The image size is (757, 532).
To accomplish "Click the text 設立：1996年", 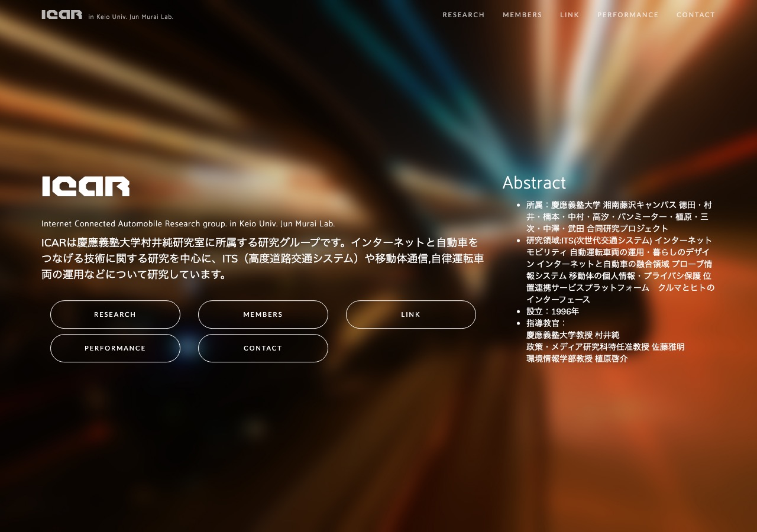I will [x=553, y=312].
